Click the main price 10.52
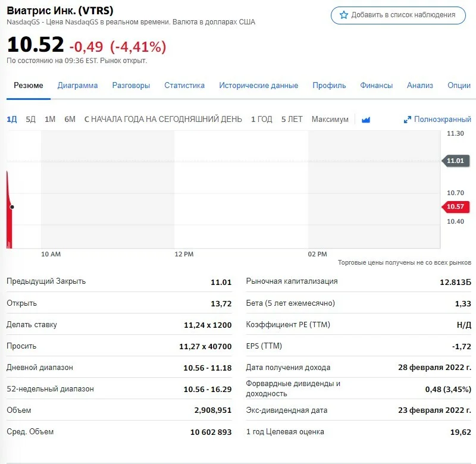This screenshot has width=476, height=464. [x=36, y=44]
